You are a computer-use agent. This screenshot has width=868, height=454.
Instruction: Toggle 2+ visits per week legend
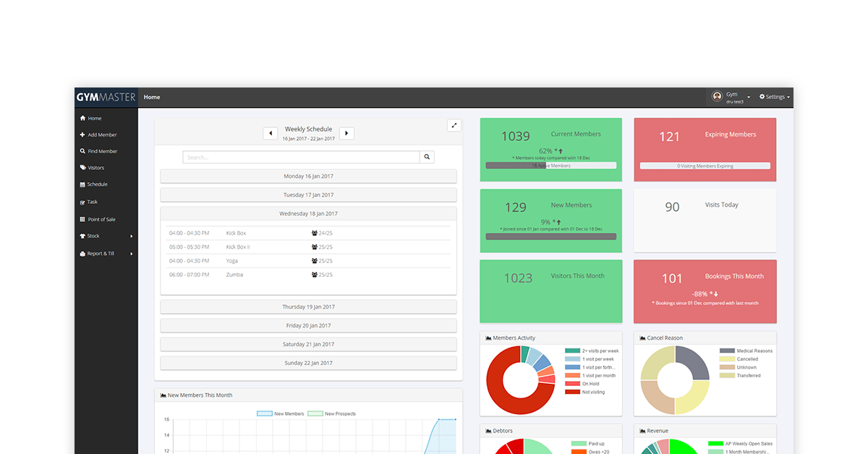click(x=592, y=351)
